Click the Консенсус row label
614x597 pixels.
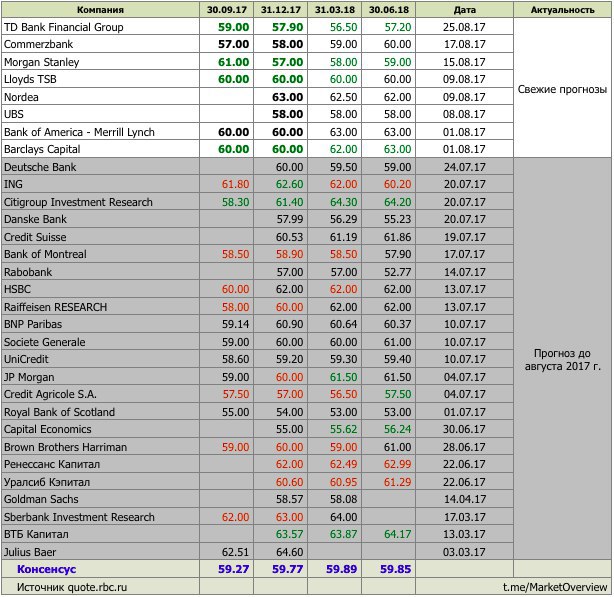(x=46, y=570)
